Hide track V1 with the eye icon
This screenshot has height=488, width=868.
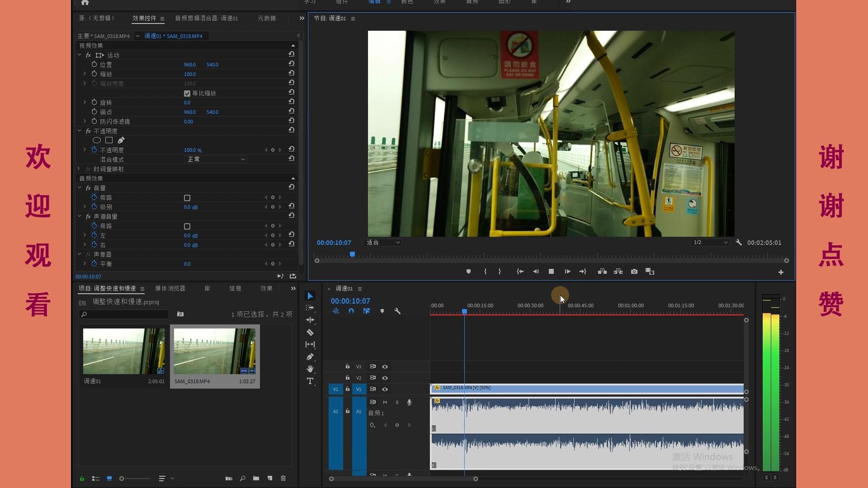(385, 389)
